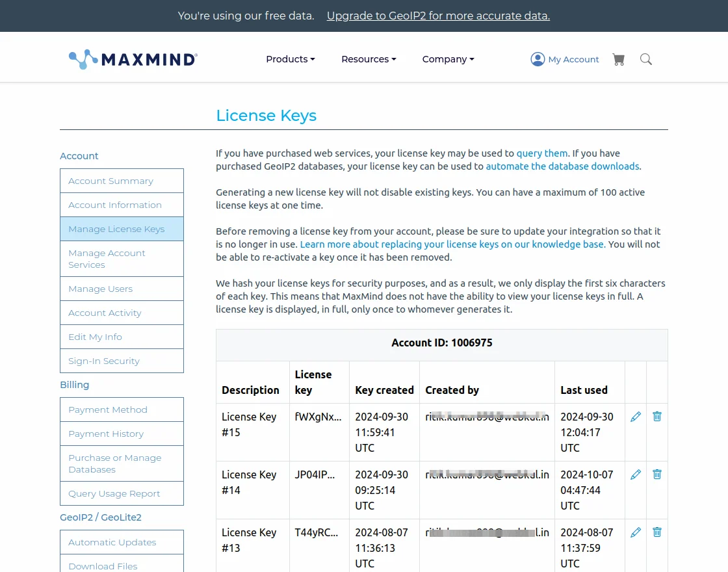The height and width of the screenshot is (572, 728).
Task: Open the query them link
Action: click(x=541, y=153)
